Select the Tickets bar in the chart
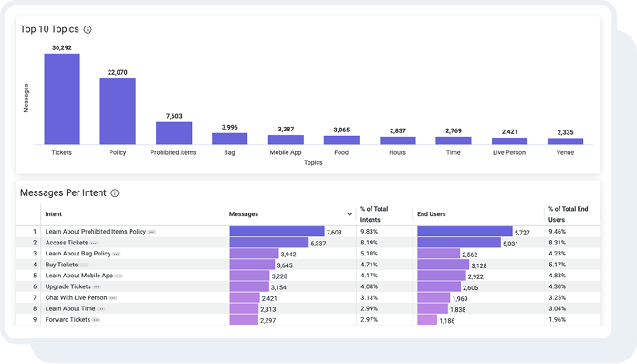Image resolution: width=637 pixels, height=364 pixels. click(62, 99)
